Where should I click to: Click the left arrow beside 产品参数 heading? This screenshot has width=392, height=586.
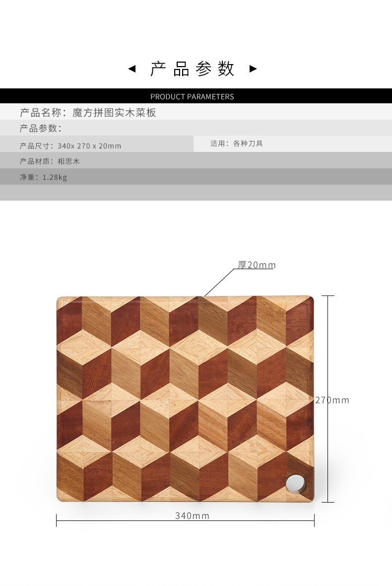pos(132,69)
